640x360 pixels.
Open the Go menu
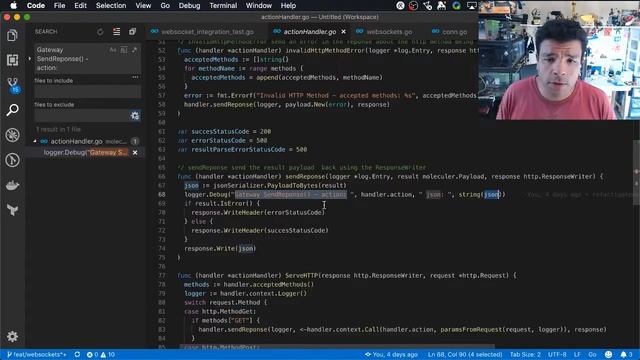pos(165,6)
